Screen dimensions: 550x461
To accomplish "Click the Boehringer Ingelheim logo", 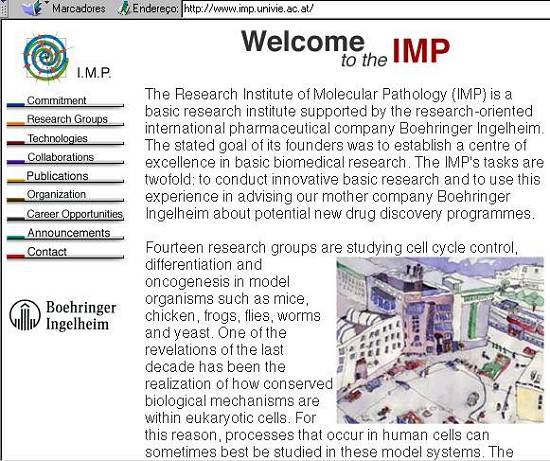I will click(x=62, y=315).
